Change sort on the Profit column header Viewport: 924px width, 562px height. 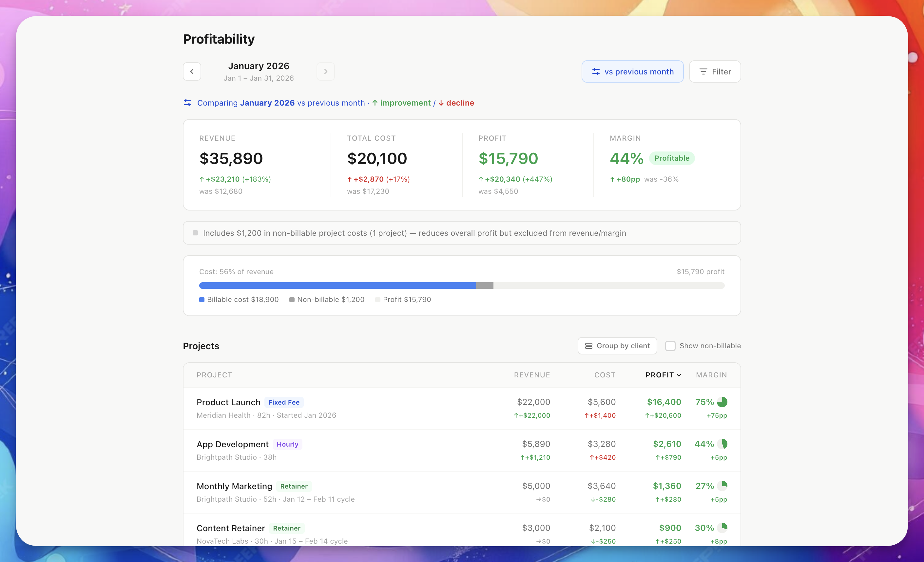[663, 375]
